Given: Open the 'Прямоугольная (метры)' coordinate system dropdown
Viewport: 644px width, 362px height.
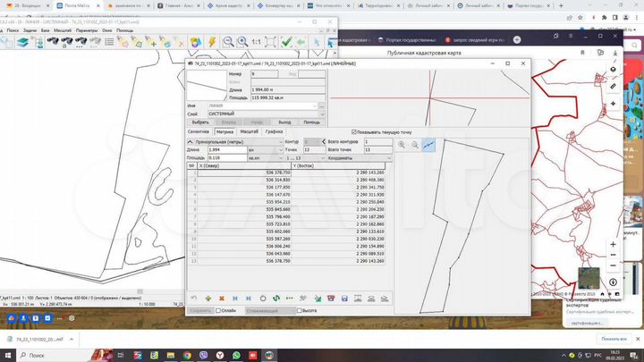Looking at the screenshot, I should coord(238,142).
